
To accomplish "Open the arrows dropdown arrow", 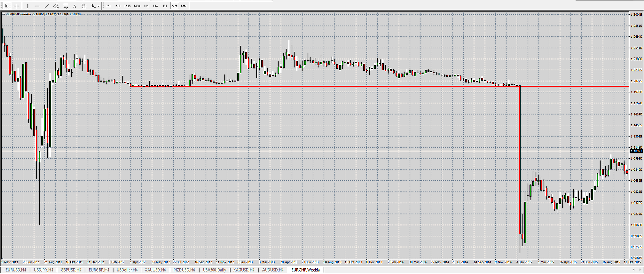I will (x=98, y=6).
